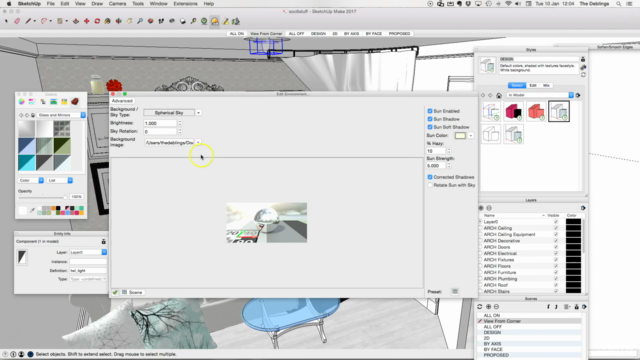Image resolution: width=640 pixels, height=360 pixels.
Task: Open the Camera menu
Action: tap(117, 4)
